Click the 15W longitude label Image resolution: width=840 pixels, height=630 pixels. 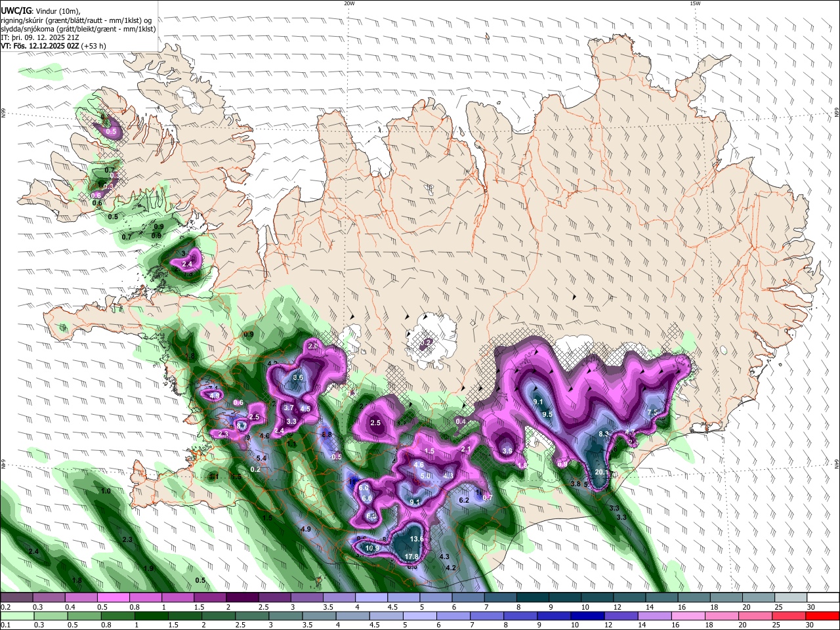[695, 3]
